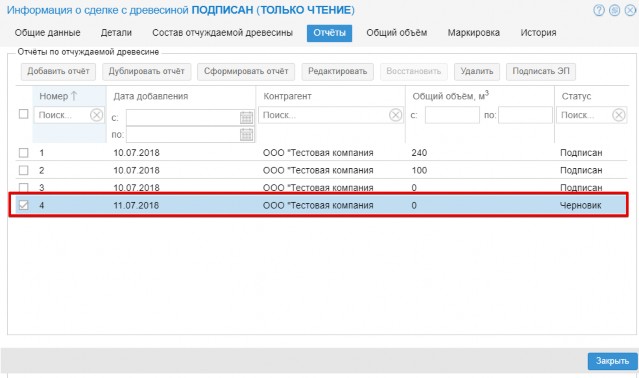Focus the Статус search field
The width and height of the screenshot is (639, 378).
[585, 115]
